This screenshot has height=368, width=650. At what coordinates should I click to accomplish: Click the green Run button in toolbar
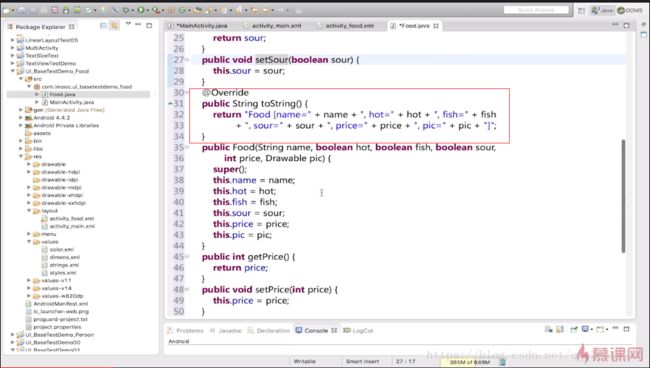141,10
